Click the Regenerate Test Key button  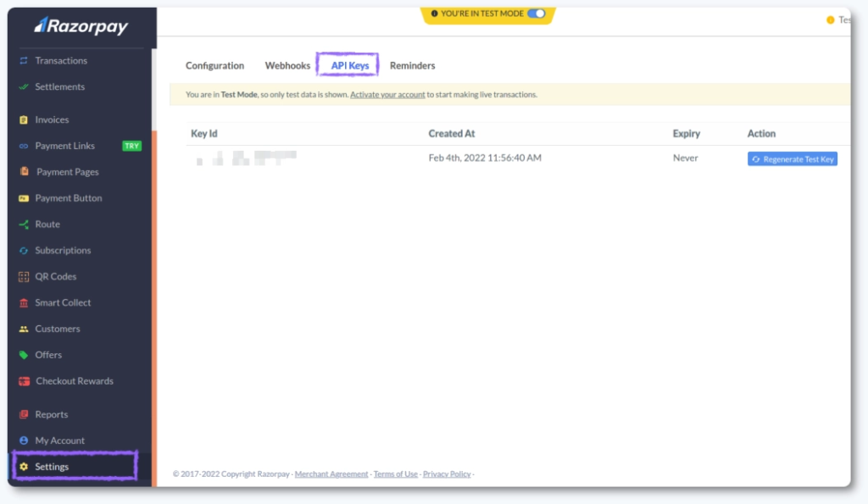click(x=792, y=159)
